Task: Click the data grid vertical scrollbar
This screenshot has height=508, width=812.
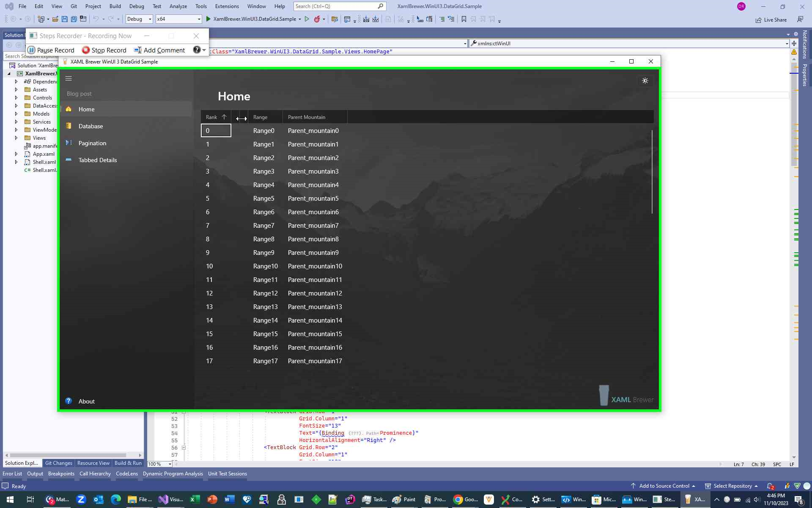Action: point(652,171)
